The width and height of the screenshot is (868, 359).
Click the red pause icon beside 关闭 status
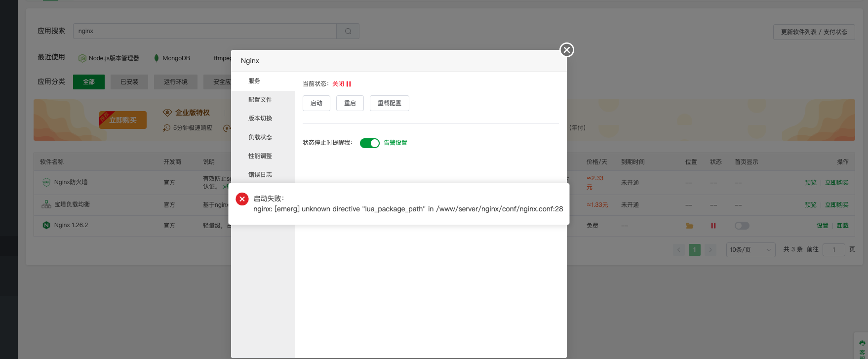pyautogui.click(x=349, y=84)
